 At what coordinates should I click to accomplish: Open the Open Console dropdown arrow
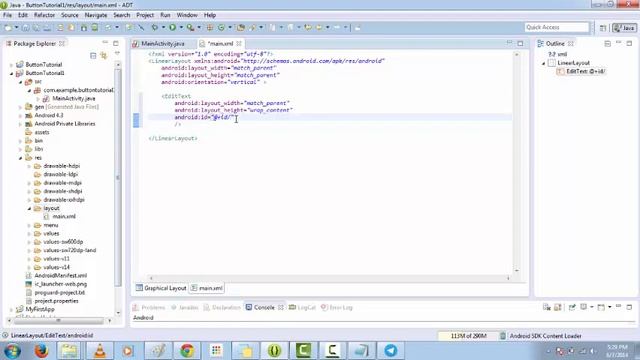609,307
